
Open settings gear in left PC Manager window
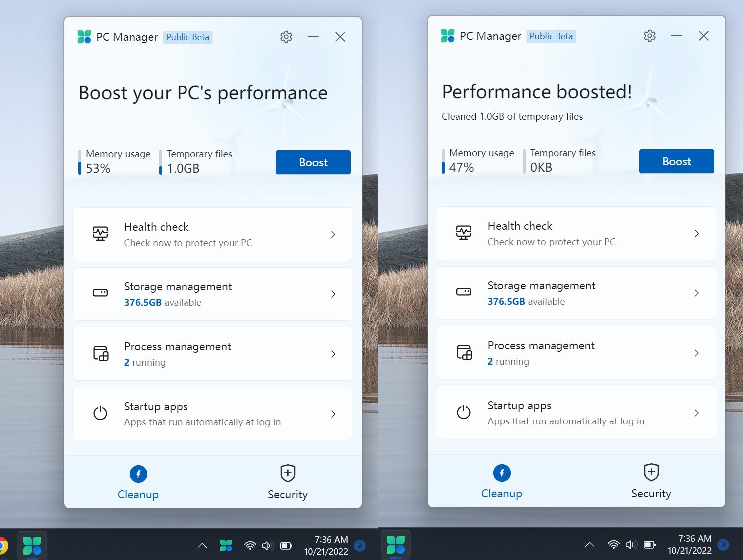point(286,37)
